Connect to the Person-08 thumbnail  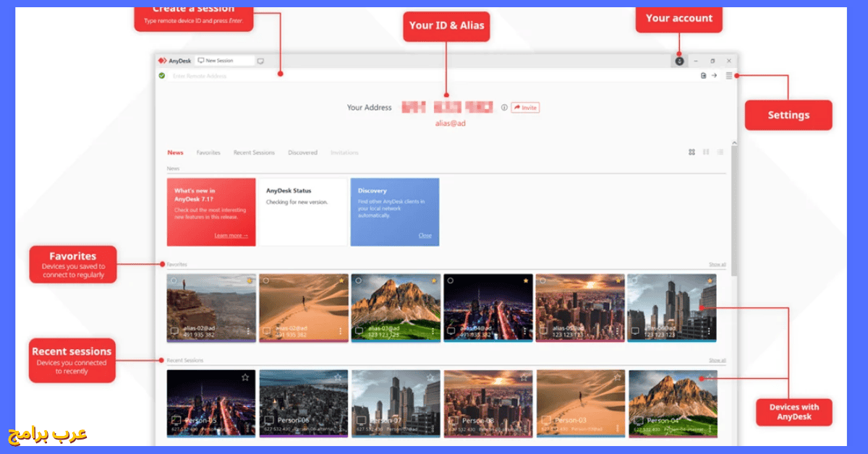[x=488, y=403]
